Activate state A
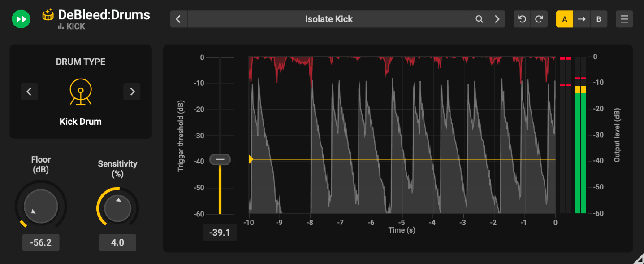The image size is (644, 264). pyautogui.click(x=565, y=19)
